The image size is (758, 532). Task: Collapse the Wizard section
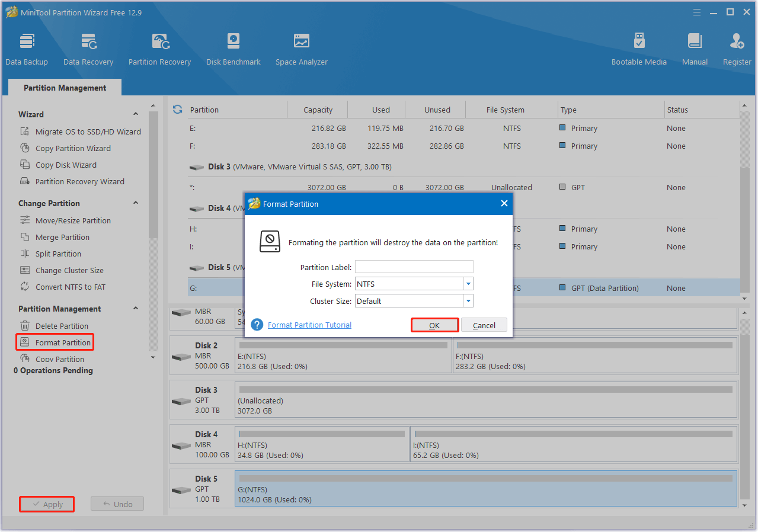click(x=136, y=114)
